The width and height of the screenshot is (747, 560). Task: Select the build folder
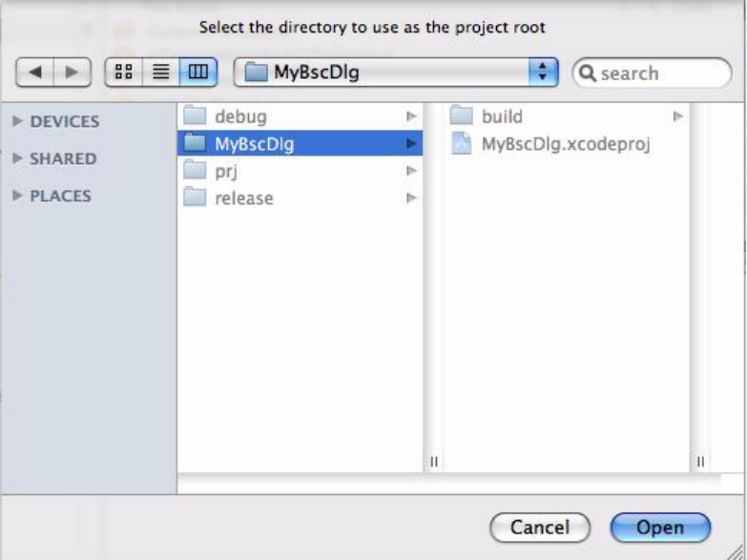(x=567, y=116)
